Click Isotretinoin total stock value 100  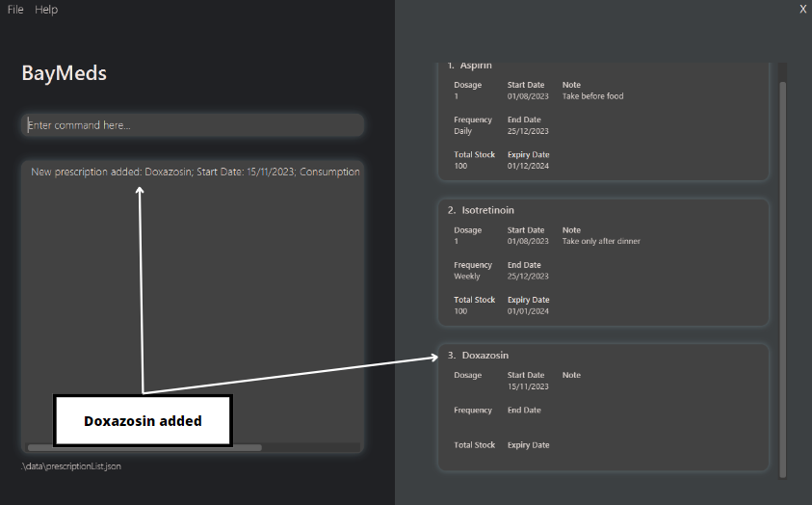460,311
